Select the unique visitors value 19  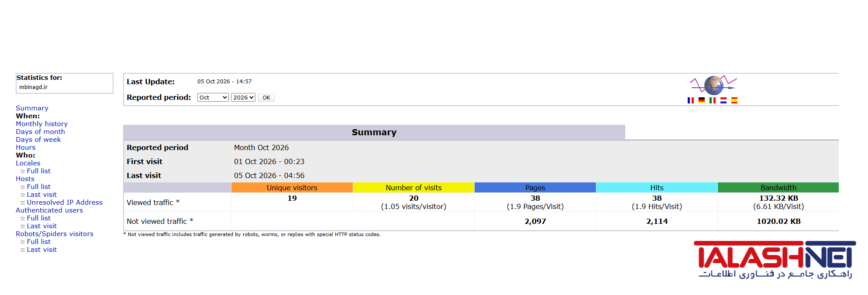tap(292, 198)
